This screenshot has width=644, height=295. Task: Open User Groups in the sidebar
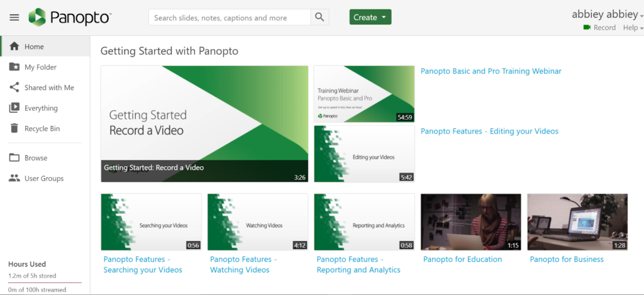point(45,178)
